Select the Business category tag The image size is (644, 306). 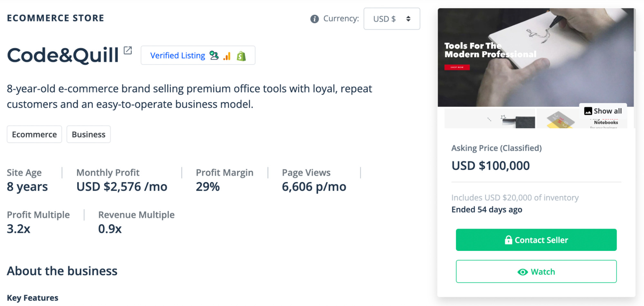[x=88, y=134]
